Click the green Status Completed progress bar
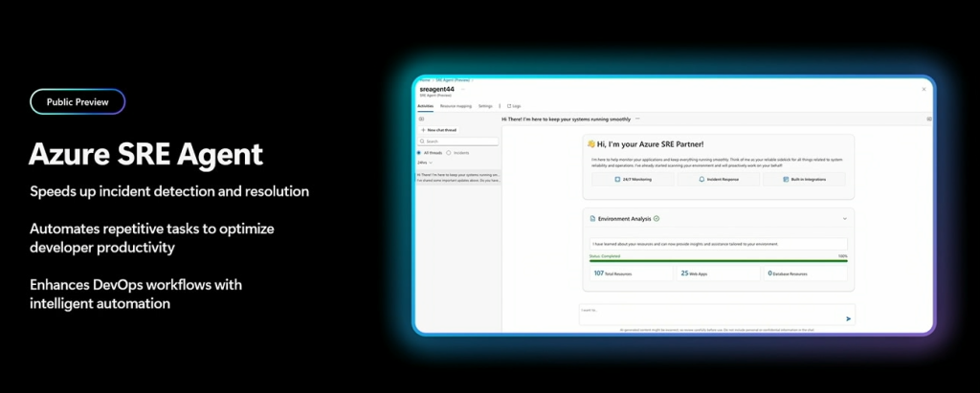This screenshot has width=980, height=393. [718, 260]
